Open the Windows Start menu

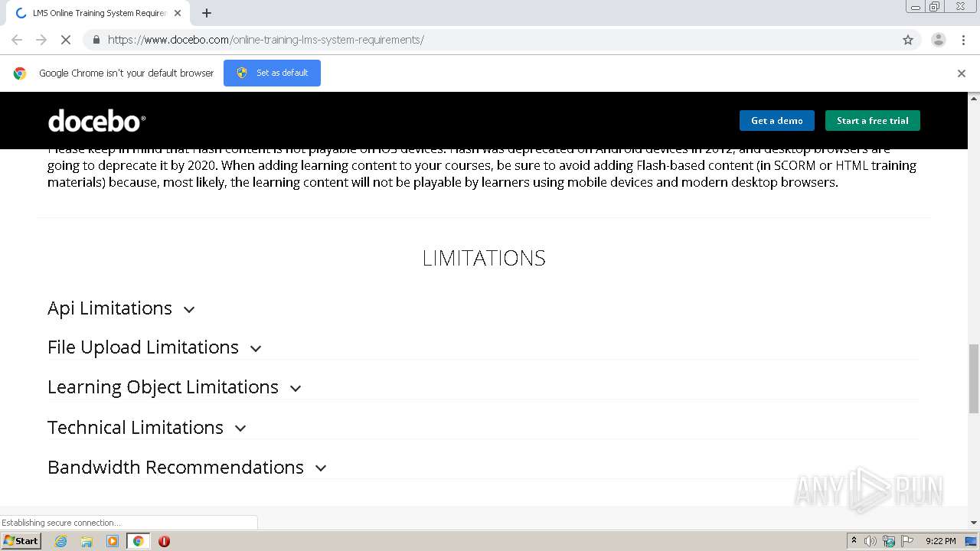pos(21,541)
